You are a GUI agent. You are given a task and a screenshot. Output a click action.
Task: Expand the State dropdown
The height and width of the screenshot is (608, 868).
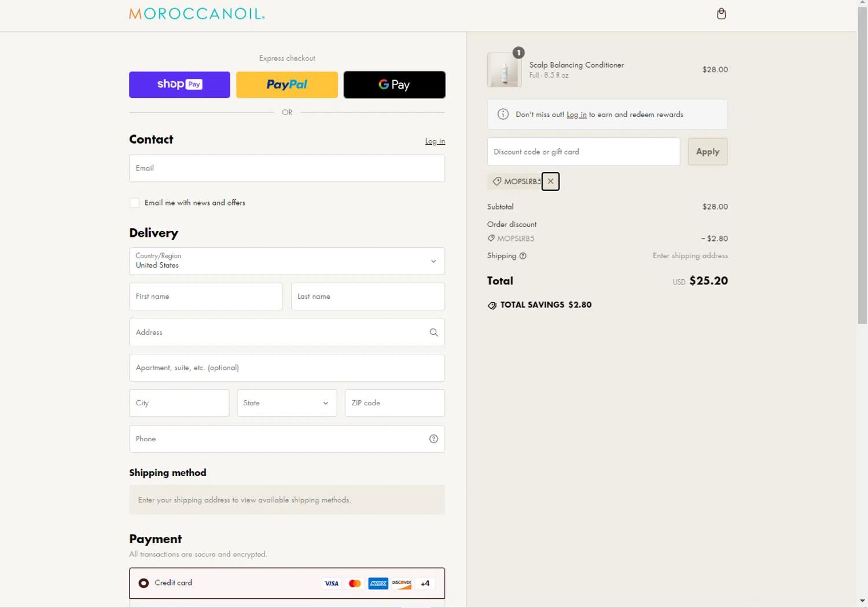[287, 403]
